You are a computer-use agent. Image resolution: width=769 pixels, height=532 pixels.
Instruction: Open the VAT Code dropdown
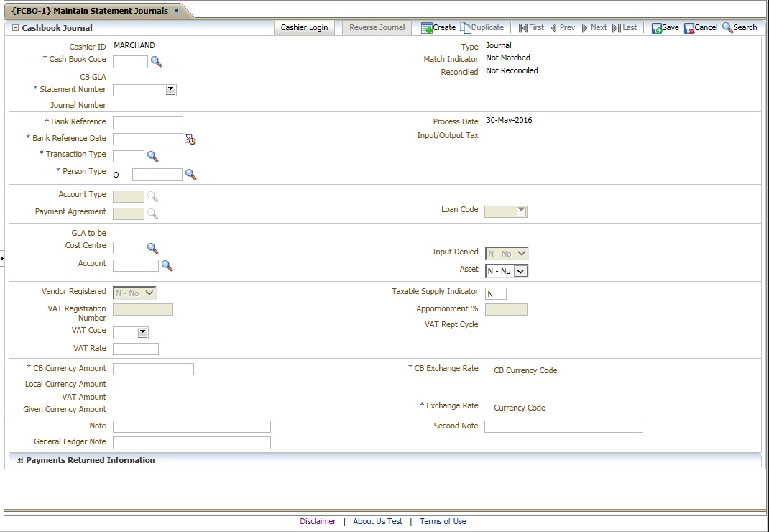[142, 332]
